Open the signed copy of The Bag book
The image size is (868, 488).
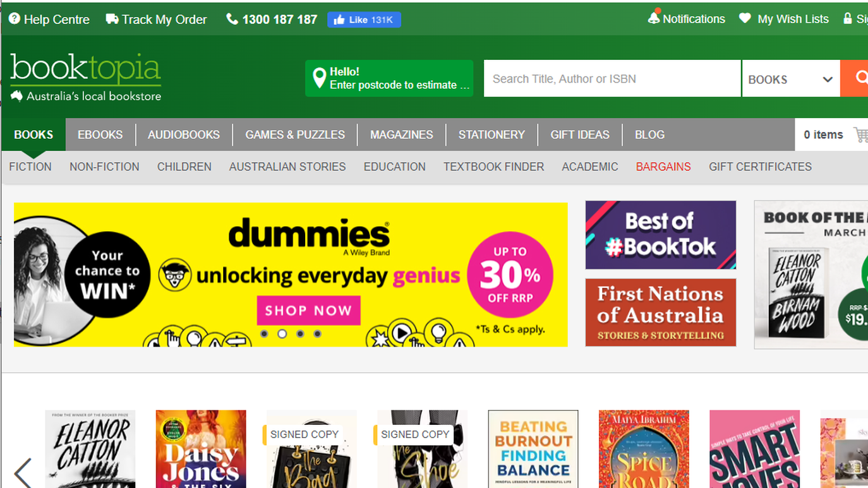[311, 449]
